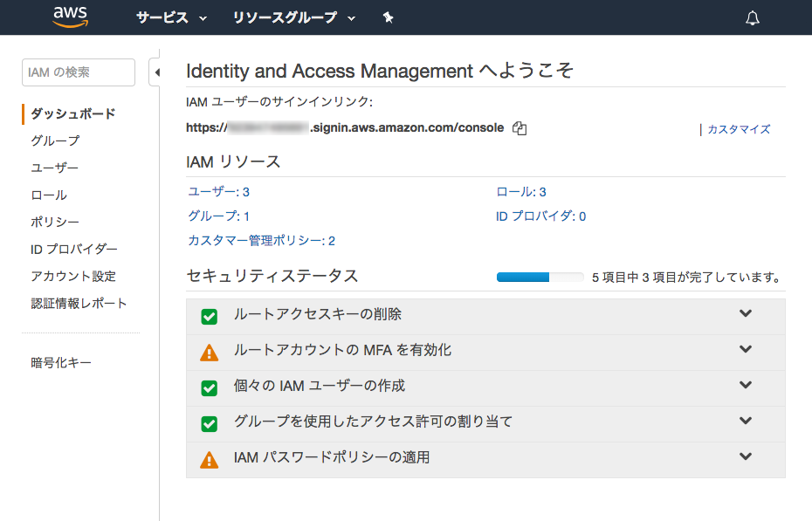Collapse the sidebar with the arrow toggle
812x521 pixels.
[156, 72]
